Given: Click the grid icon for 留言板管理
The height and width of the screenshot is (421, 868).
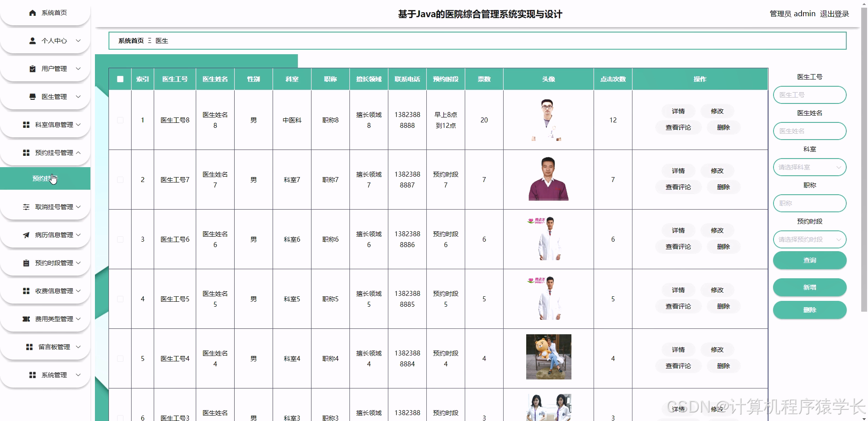Looking at the screenshot, I should [x=29, y=347].
